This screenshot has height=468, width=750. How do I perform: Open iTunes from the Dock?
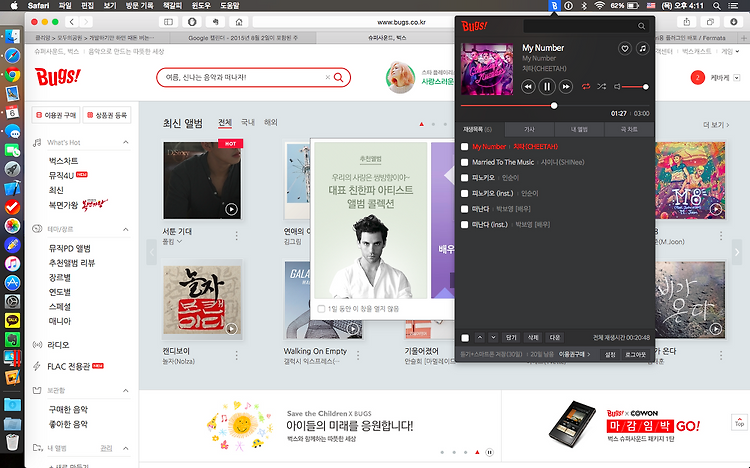[12, 264]
